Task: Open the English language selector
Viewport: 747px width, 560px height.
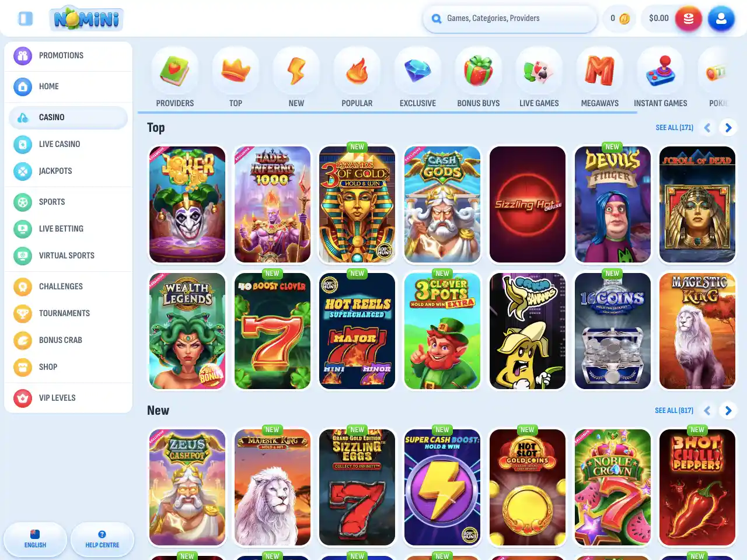Action: (x=35, y=539)
